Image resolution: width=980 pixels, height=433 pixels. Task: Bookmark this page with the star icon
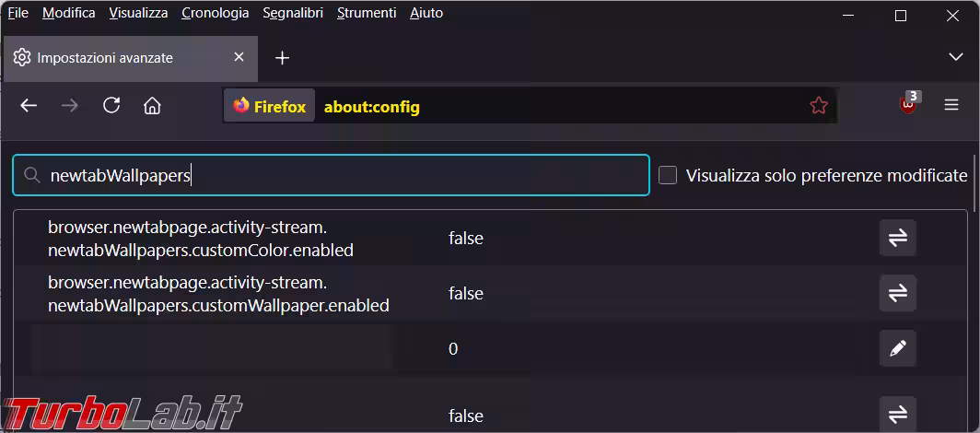tap(818, 106)
